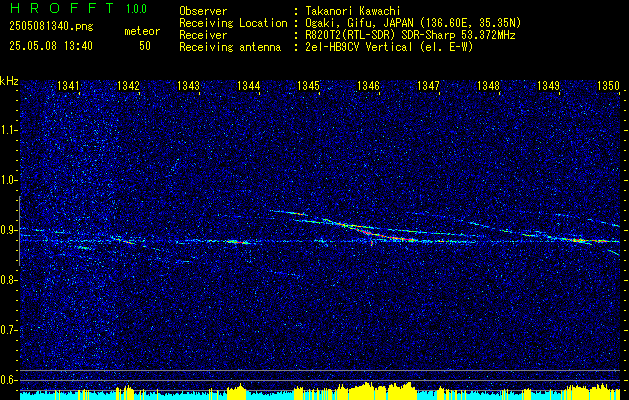Click the 1347 time marker

(428, 85)
